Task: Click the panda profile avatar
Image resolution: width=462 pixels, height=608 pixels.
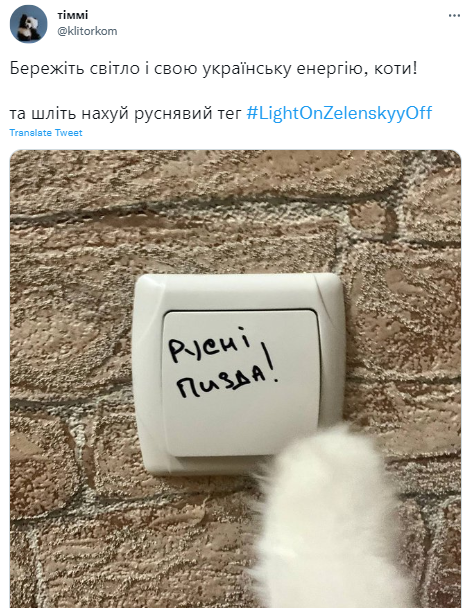Action: (28, 24)
